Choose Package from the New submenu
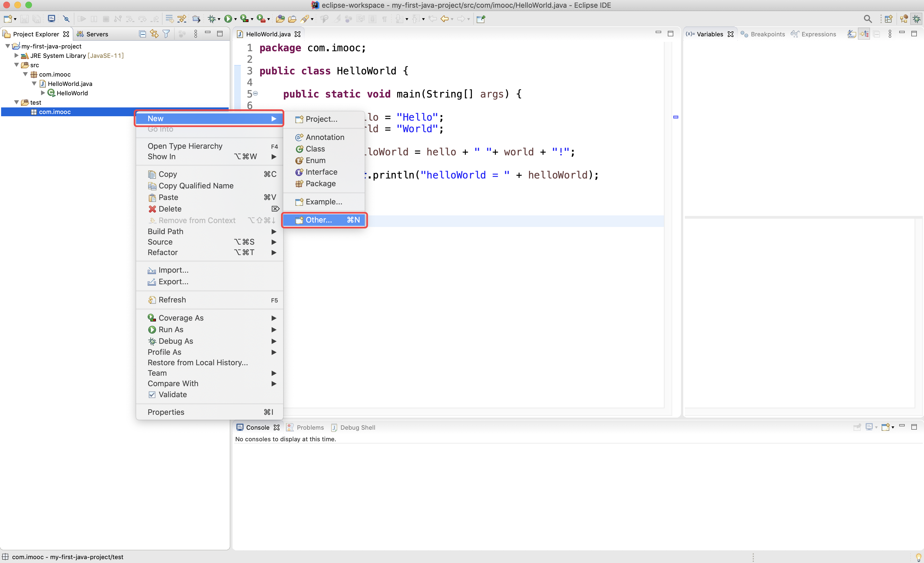This screenshot has width=924, height=563. pos(324,184)
